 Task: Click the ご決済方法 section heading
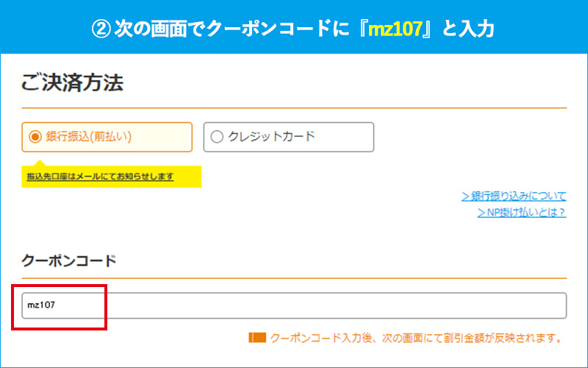[x=72, y=82]
